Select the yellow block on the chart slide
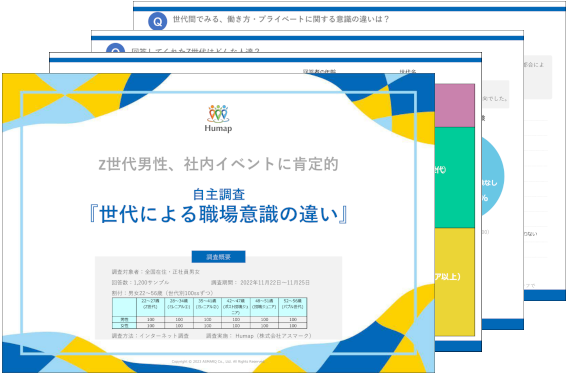570x375 pixels. [x=455, y=282]
